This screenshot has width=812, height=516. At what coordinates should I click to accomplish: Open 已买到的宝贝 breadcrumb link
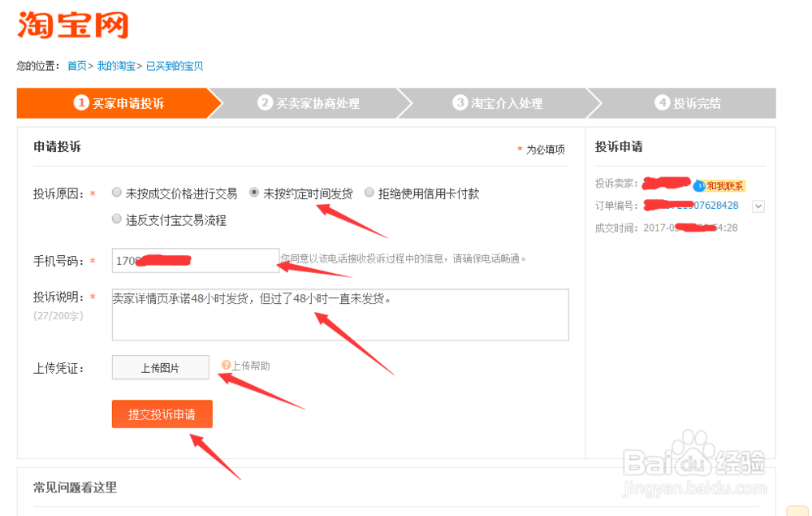coord(175,66)
